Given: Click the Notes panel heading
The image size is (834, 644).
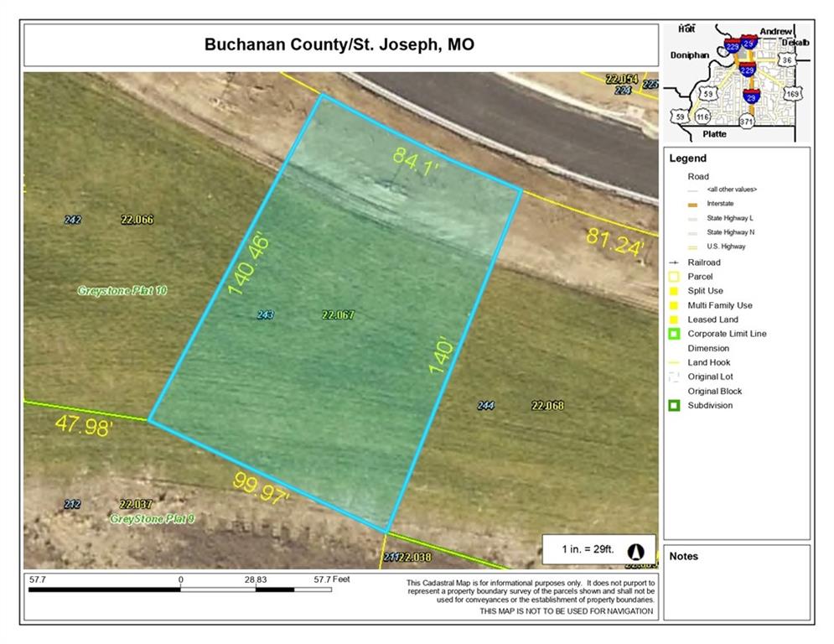Looking at the screenshot, I should click(683, 556).
